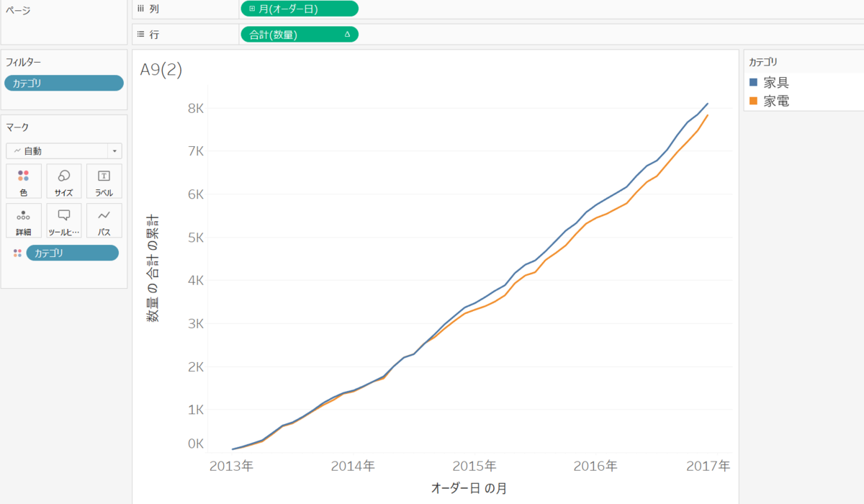Click the 2016年 axis label
Screen dimensions: 864x504
tap(595, 466)
